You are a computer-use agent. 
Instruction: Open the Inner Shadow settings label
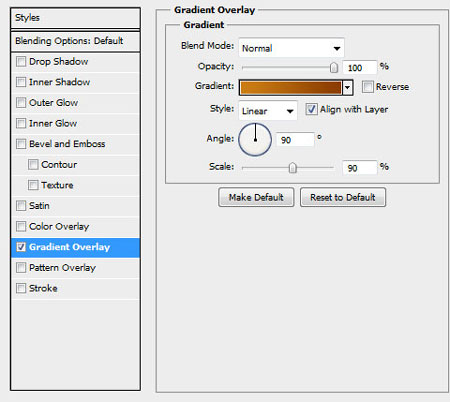[60, 82]
